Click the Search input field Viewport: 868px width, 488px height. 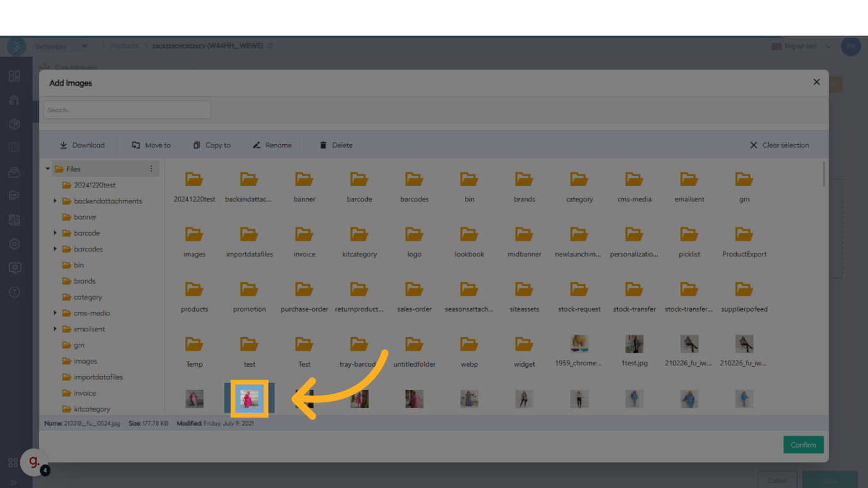tap(127, 110)
